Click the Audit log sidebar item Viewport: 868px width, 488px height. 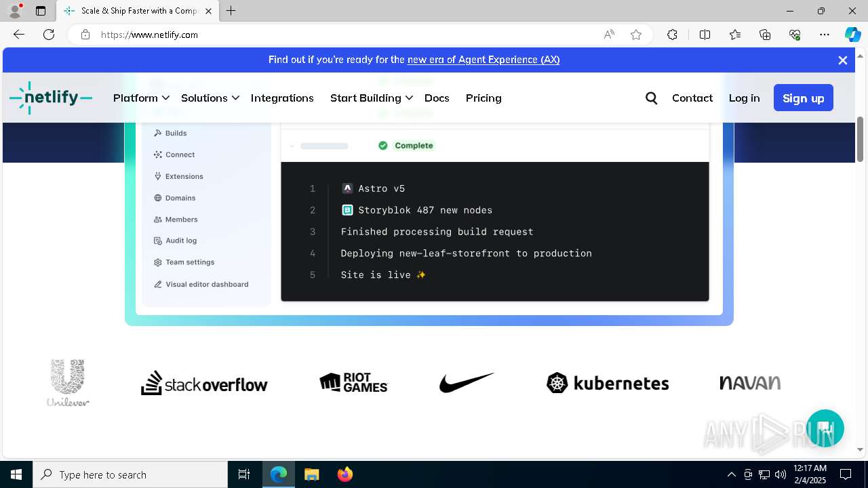coord(175,241)
